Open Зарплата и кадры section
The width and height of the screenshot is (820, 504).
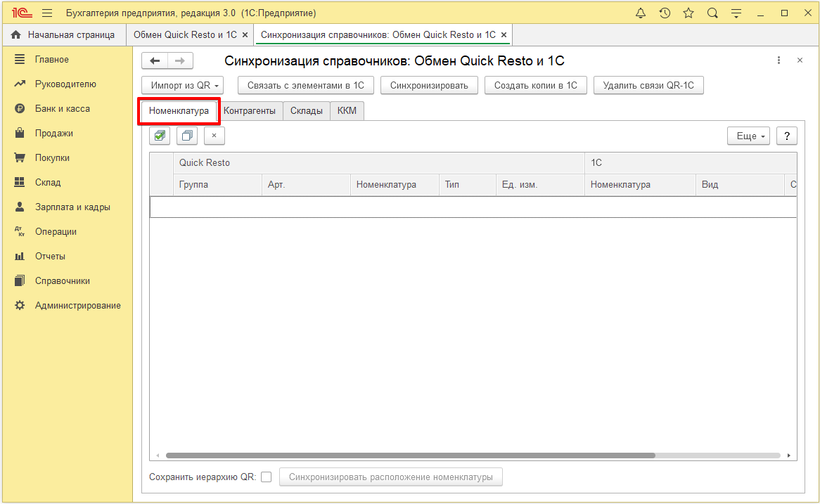[x=67, y=207]
